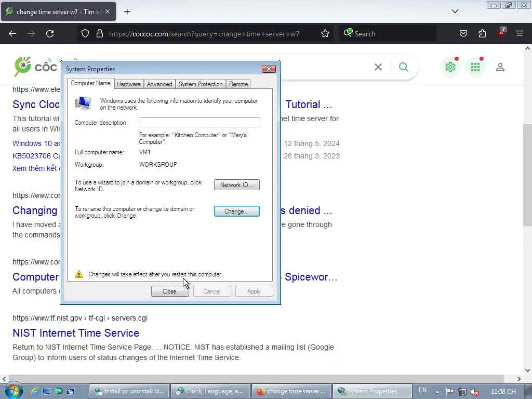Screen dimensions: 532x399
Task: Click the Coc Coc logo
Action: [x=36, y=66]
